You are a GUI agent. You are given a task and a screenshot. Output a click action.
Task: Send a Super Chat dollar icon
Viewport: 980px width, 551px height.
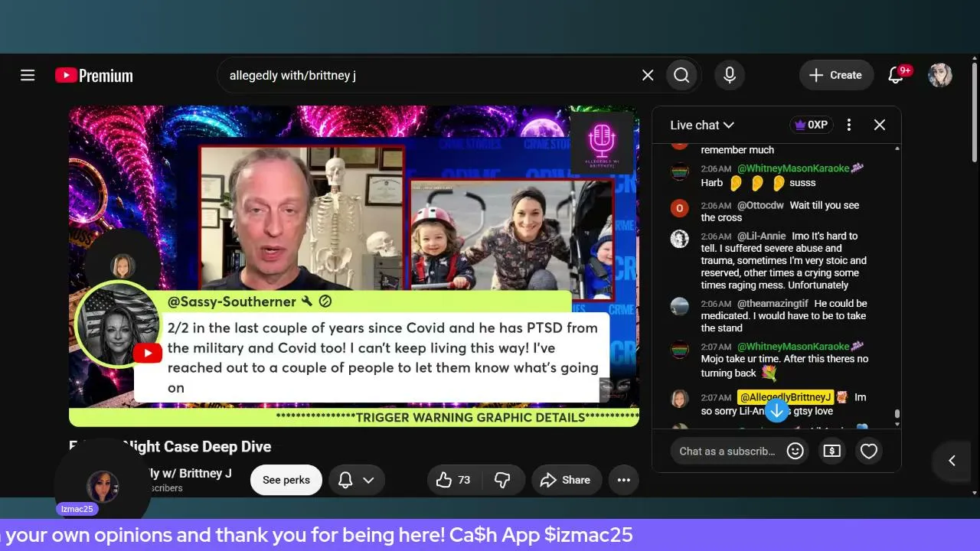click(831, 452)
